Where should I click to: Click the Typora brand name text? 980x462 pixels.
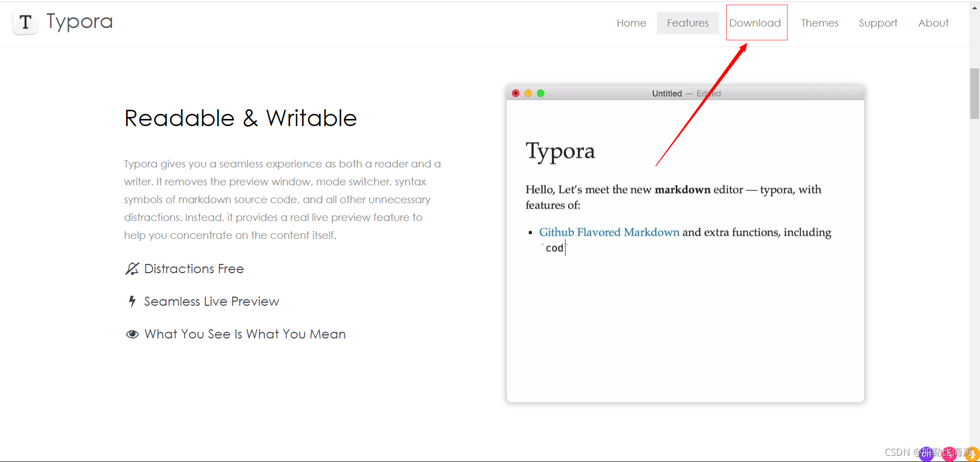80,22
